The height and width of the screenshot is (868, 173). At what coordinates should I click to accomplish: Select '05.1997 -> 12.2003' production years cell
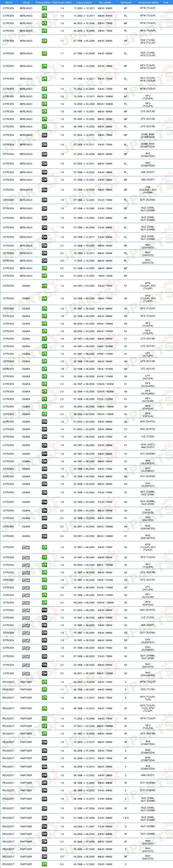point(84,734)
